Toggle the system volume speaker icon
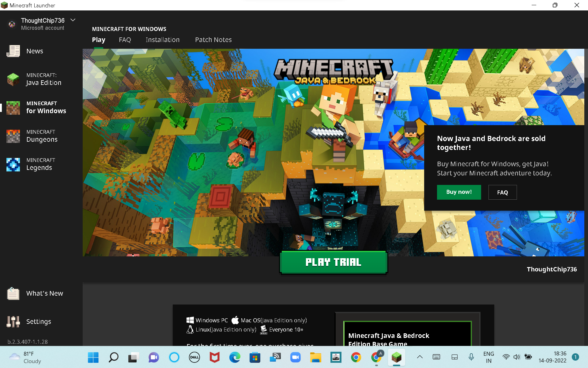The width and height of the screenshot is (588, 368). point(517,357)
